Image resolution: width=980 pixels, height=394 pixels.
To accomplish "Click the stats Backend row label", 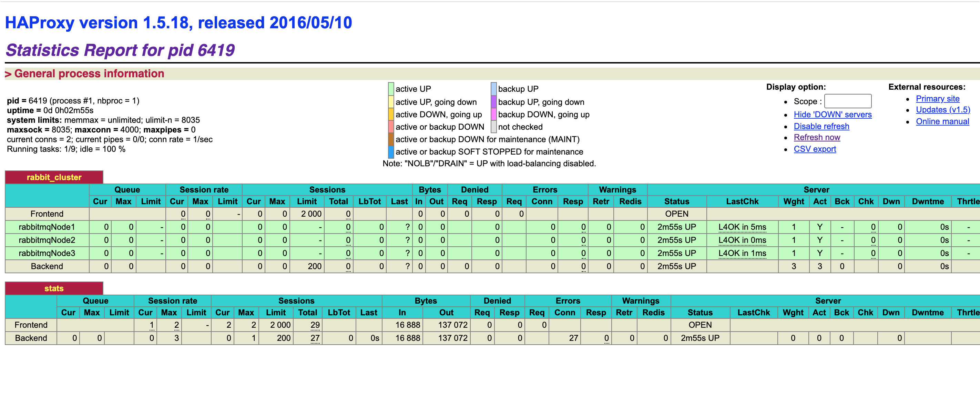I will 31,338.
